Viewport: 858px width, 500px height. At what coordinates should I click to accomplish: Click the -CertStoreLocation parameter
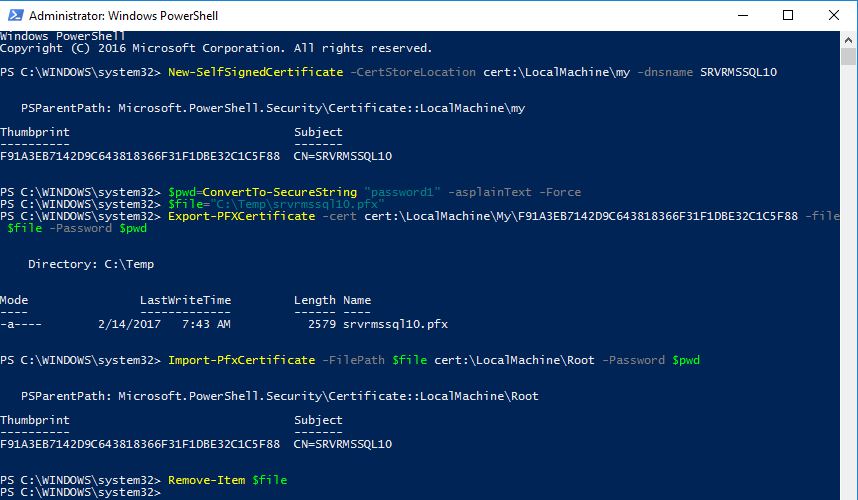click(413, 72)
